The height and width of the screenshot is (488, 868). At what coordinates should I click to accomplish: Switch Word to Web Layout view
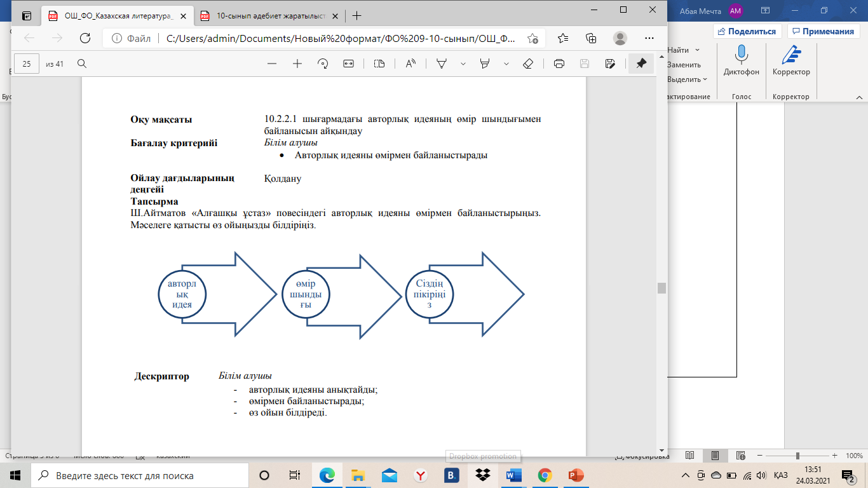click(x=741, y=456)
